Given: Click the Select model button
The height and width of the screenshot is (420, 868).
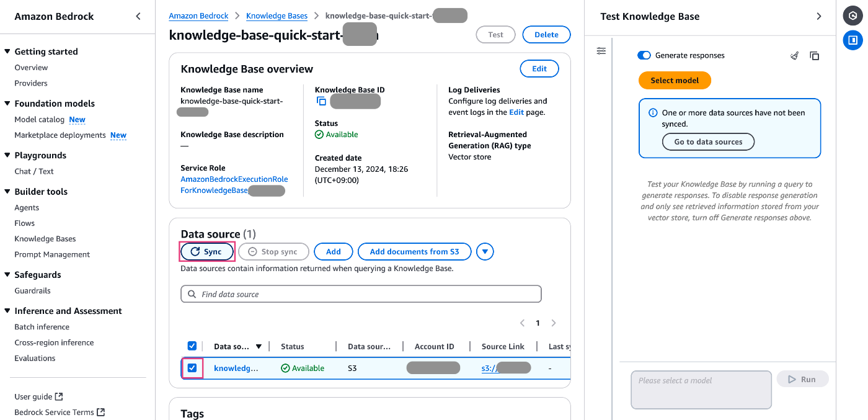Looking at the screenshot, I should pyautogui.click(x=675, y=81).
